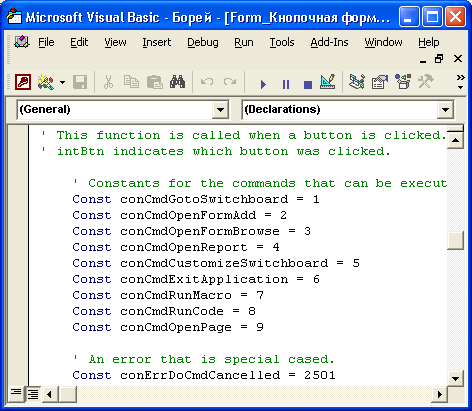Screen dimensions: 472x411
Task: Click the Insert Module toolbar icon
Action: [x=45, y=82]
